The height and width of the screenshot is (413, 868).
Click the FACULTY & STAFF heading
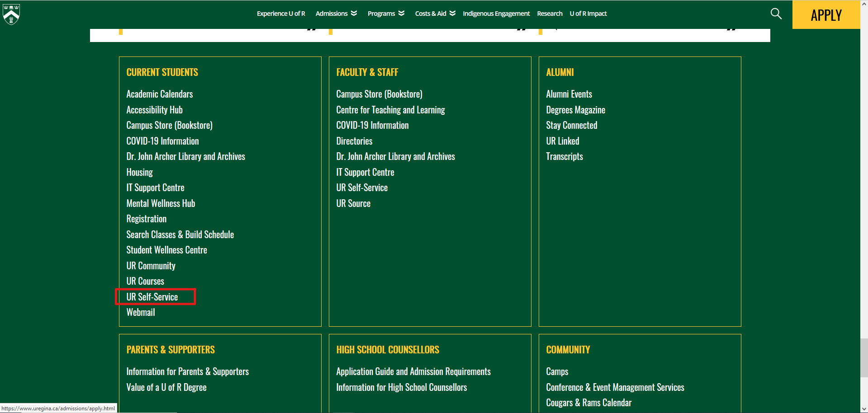tap(367, 72)
